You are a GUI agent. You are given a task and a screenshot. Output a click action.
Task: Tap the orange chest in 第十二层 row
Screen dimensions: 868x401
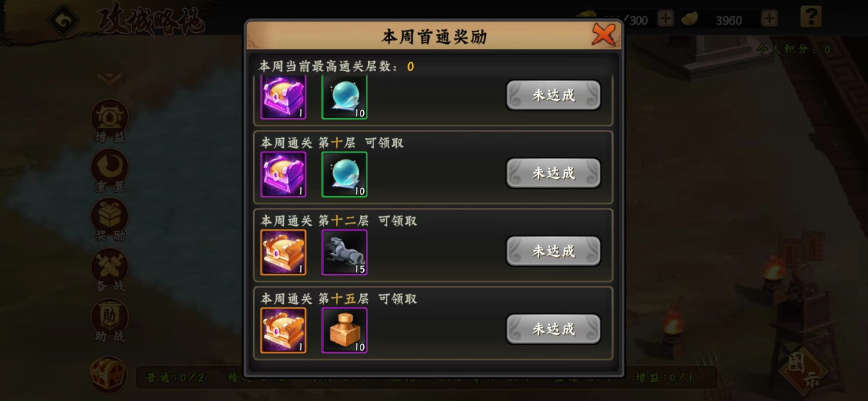pyautogui.click(x=283, y=252)
